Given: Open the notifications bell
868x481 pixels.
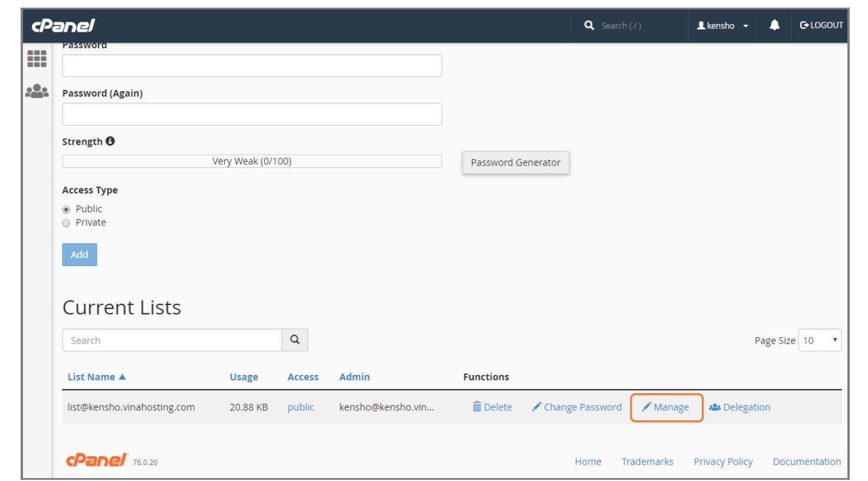Looking at the screenshot, I should click(x=774, y=25).
